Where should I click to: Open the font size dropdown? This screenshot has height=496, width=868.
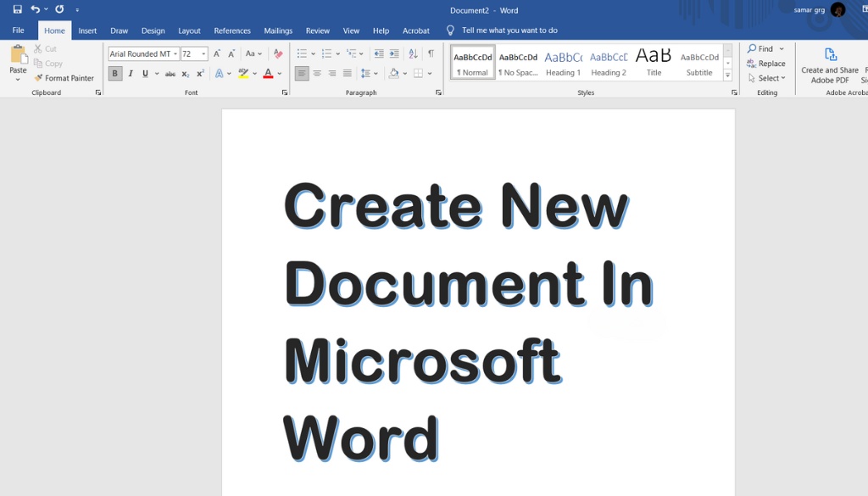point(203,53)
